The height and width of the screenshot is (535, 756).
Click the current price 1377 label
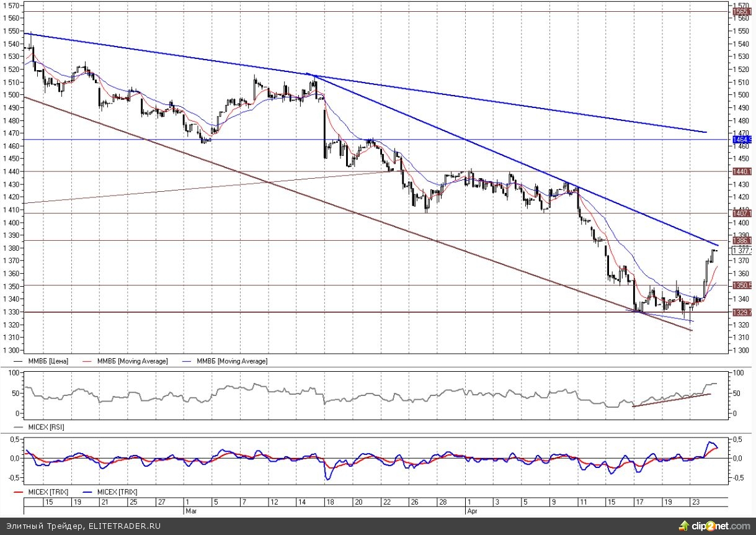tap(742, 250)
